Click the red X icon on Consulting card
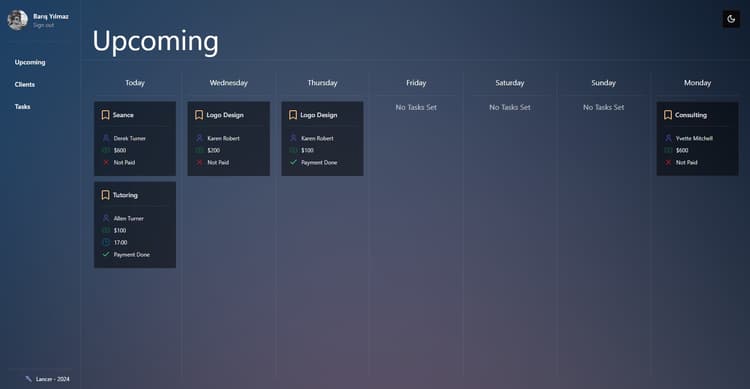Viewport: 750px width, 389px height. pos(668,163)
